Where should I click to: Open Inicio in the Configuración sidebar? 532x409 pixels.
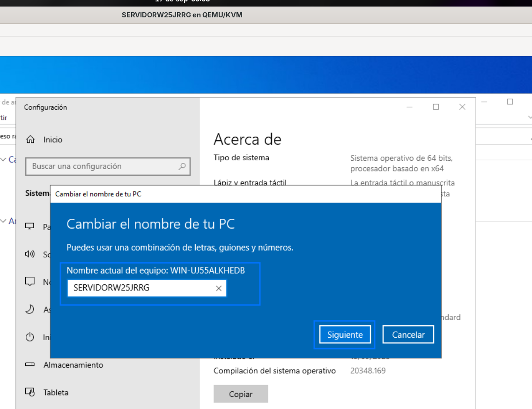click(x=52, y=140)
